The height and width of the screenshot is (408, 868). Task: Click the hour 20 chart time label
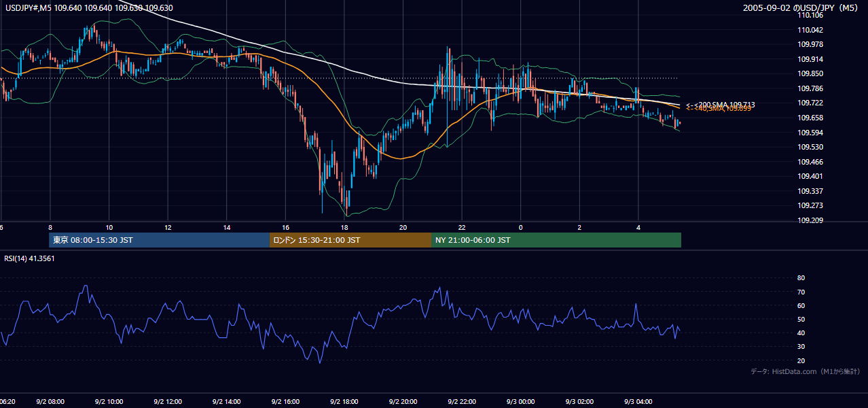(x=403, y=227)
